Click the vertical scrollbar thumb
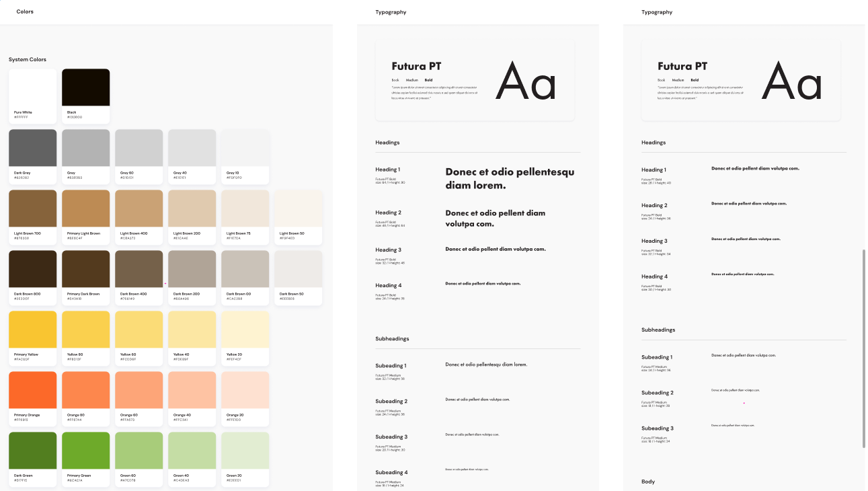Screen dimensions: 868x491 [x=864, y=348]
